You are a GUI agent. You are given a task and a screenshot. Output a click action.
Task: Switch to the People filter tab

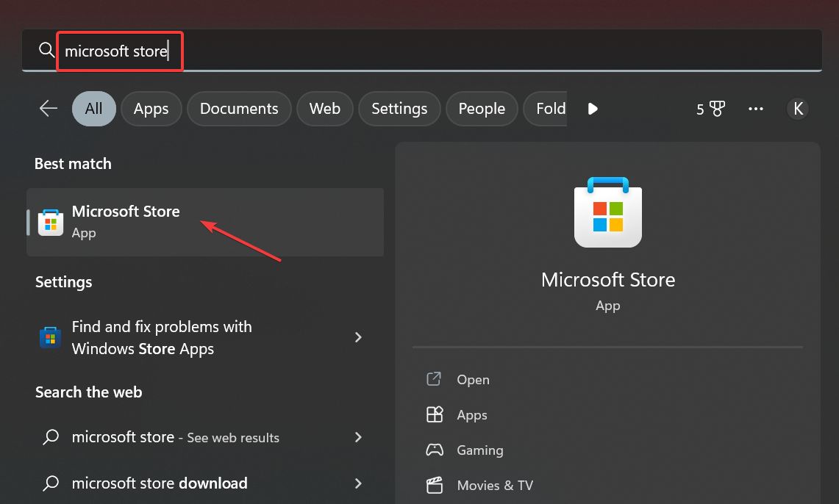(482, 109)
